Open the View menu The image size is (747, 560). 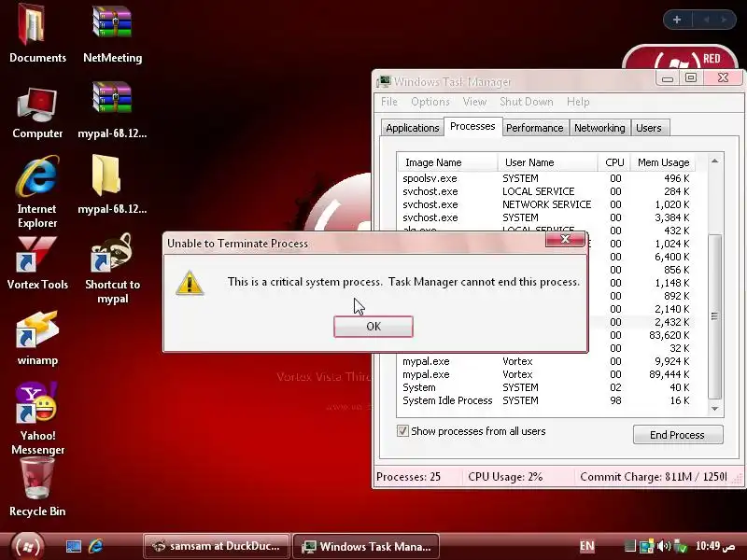(474, 102)
